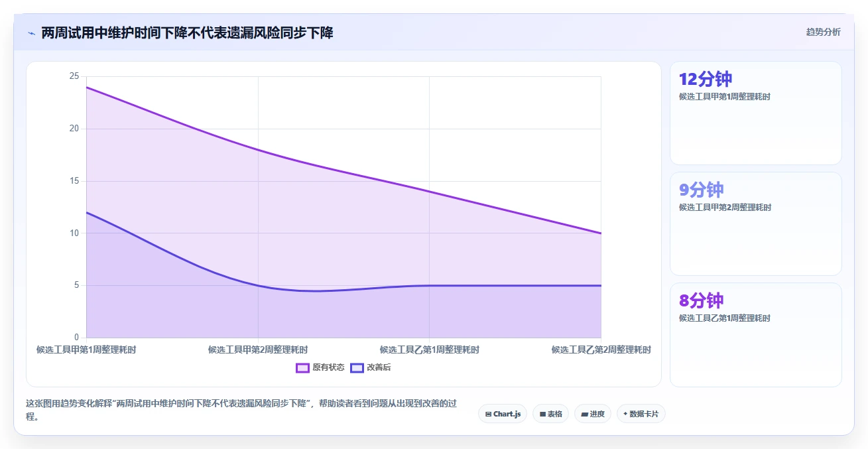Click the y-axis tick 25
868x449 pixels.
click(x=74, y=76)
